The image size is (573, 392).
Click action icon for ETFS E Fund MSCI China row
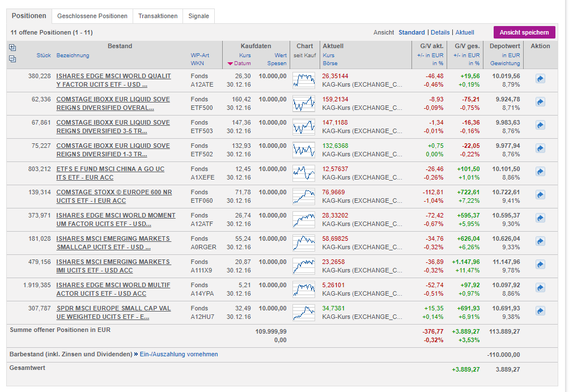tap(540, 172)
